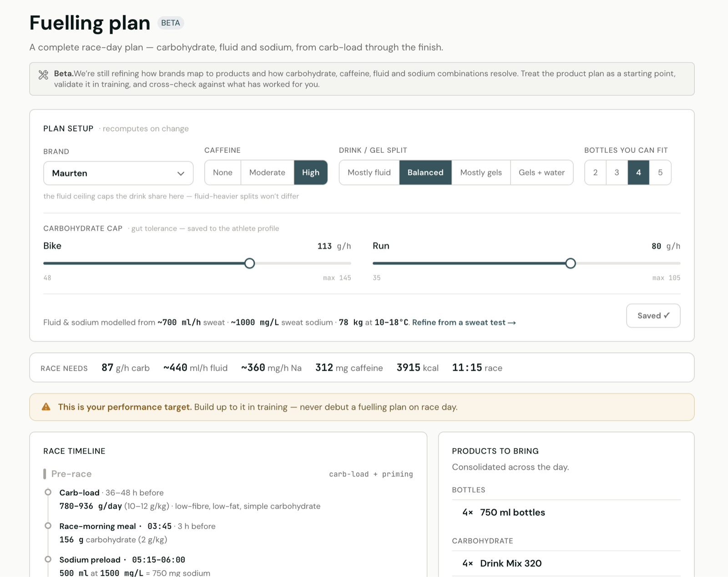Click the Race-morning meal timeline marker

point(48,526)
